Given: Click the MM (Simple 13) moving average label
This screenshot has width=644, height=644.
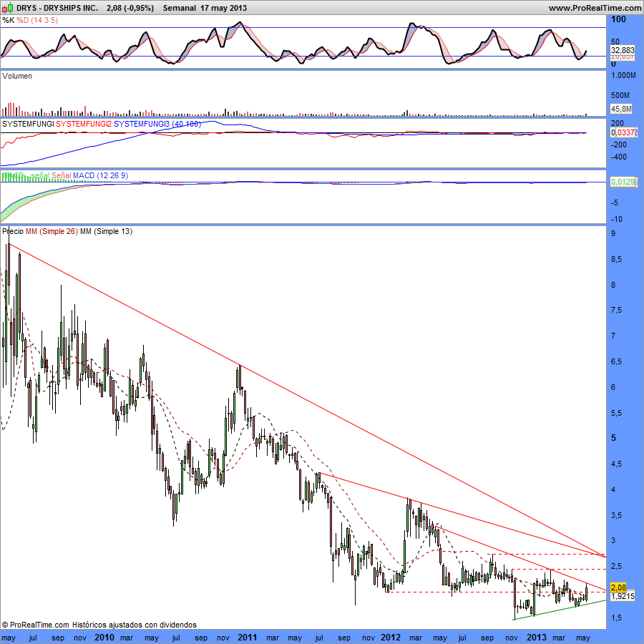Looking at the screenshot, I should coord(106,231).
